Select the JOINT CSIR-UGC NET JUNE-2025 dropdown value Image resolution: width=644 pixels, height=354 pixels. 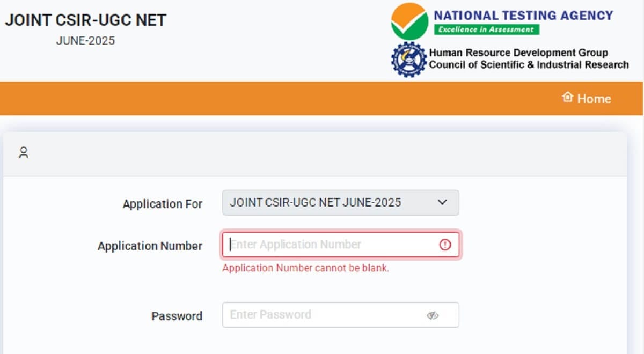pyautogui.click(x=316, y=202)
